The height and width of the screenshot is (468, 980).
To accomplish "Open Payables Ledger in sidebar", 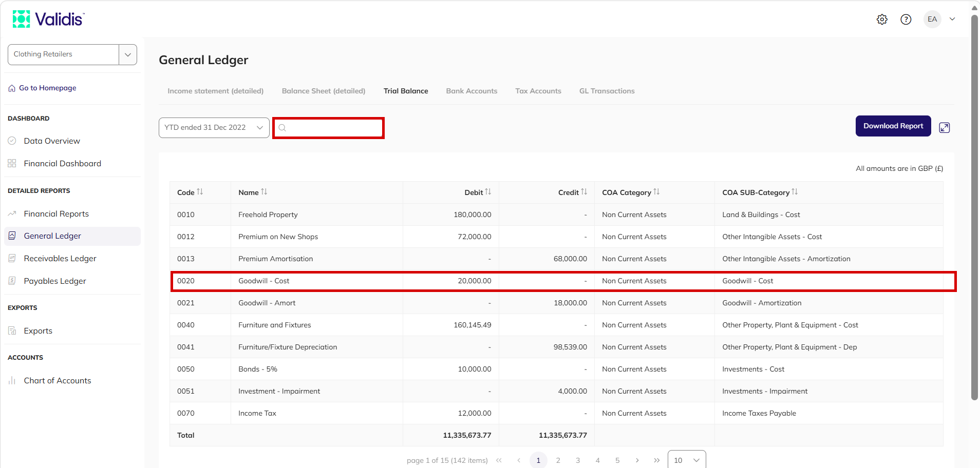I will pos(55,281).
